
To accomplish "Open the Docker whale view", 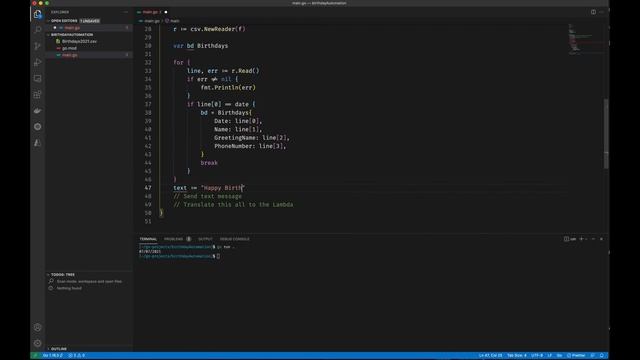I will tap(38, 111).
